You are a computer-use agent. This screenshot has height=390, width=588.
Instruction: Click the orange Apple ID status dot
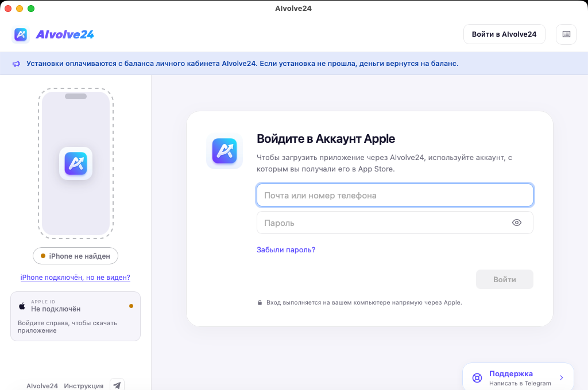[x=131, y=306]
